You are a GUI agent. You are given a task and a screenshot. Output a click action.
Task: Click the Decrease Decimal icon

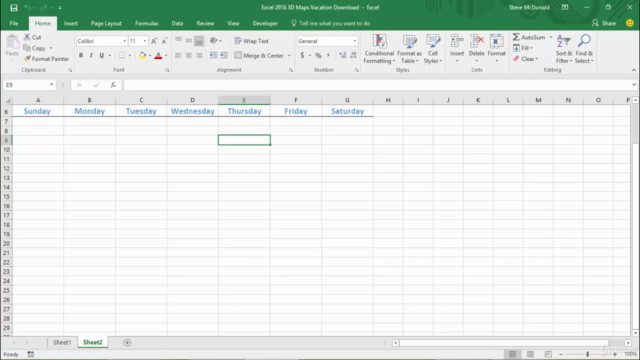tap(353, 55)
